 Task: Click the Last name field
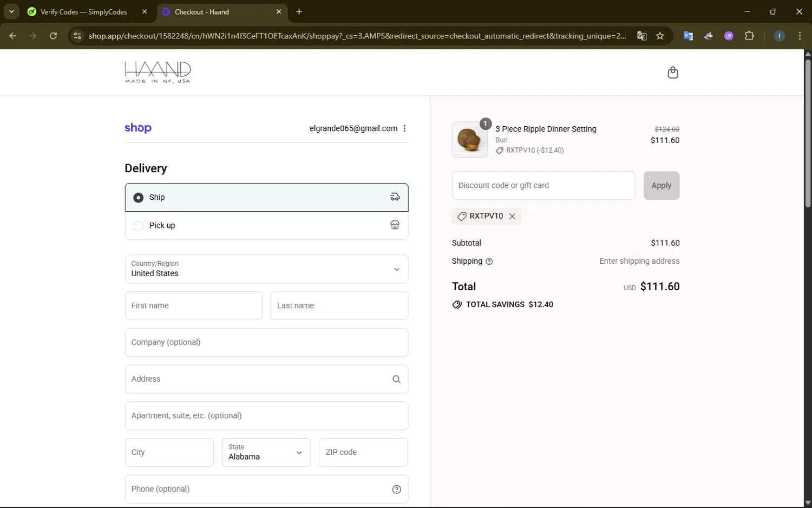(339, 305)
